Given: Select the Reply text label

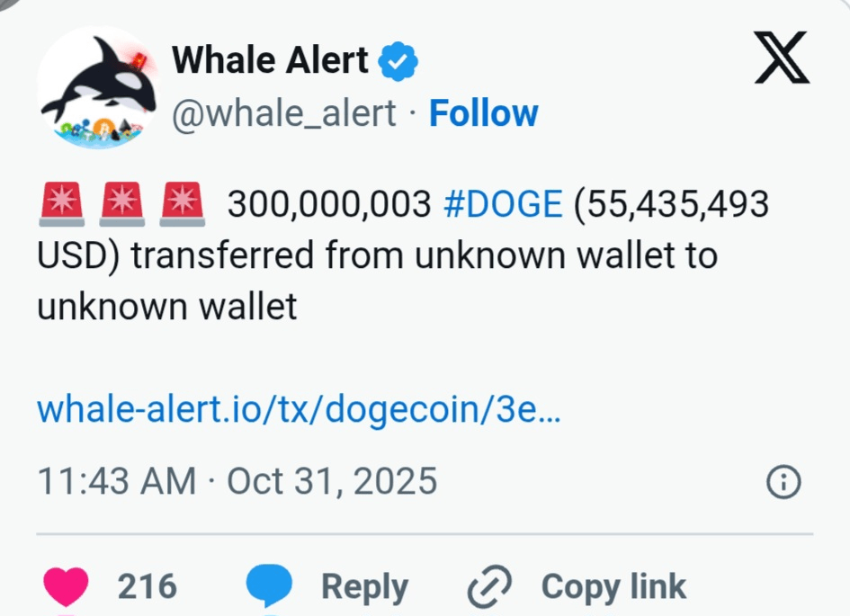Looking at the screenshot, I should (x=365, y=587).
